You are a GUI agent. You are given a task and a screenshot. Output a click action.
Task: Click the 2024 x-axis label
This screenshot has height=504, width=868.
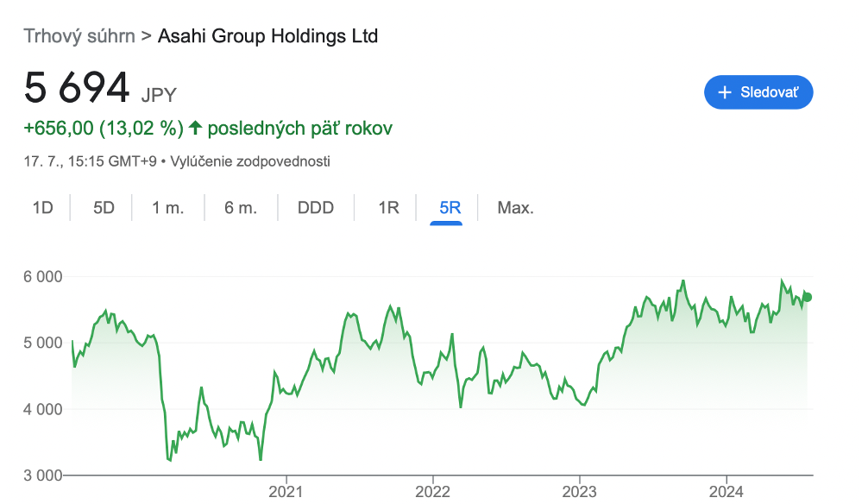click(726, 492)
